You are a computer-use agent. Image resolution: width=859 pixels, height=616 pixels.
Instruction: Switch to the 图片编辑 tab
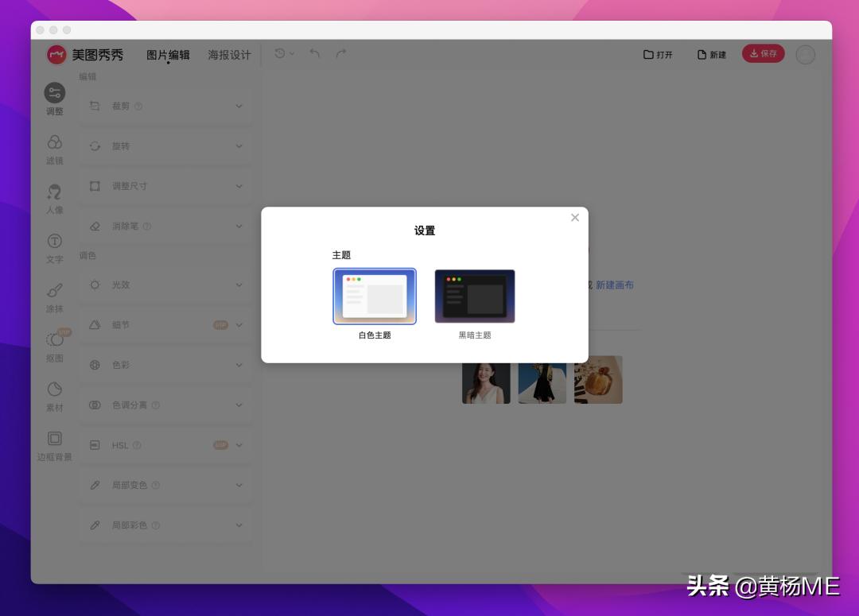(167, 55)
